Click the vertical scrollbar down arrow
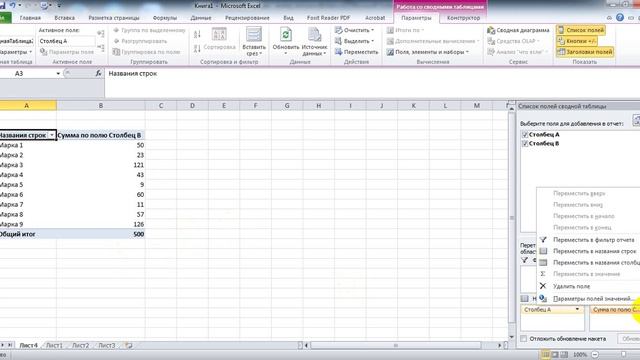This screenshot has height=360, width=640. tap(512, 337)
